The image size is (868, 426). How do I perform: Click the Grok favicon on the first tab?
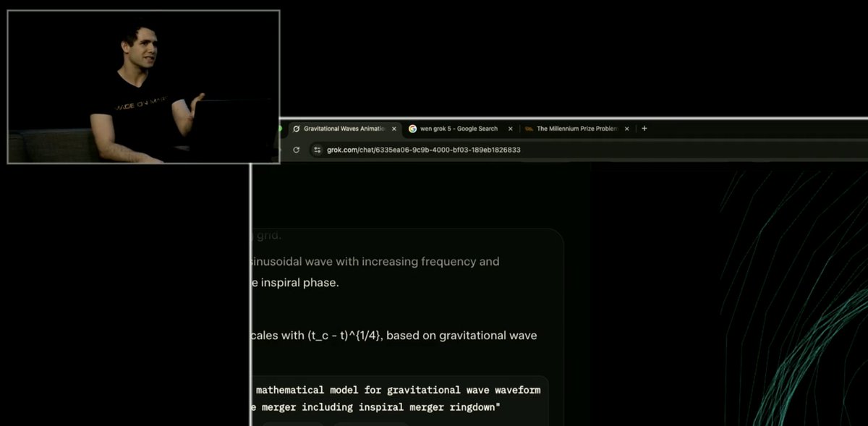point(297,129)
